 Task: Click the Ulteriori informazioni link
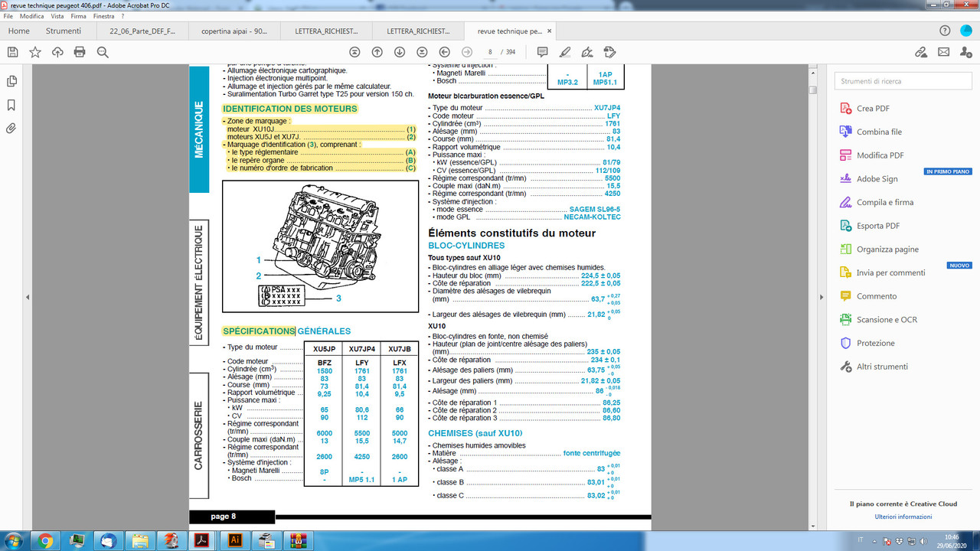tap(903, 517)
